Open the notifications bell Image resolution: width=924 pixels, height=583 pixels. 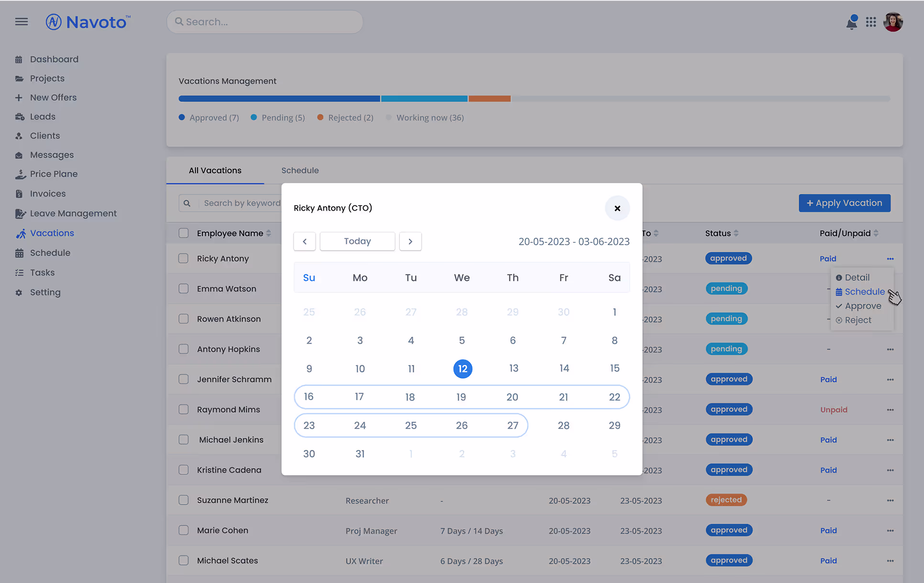pyautogui.click(x=852, y=22)
